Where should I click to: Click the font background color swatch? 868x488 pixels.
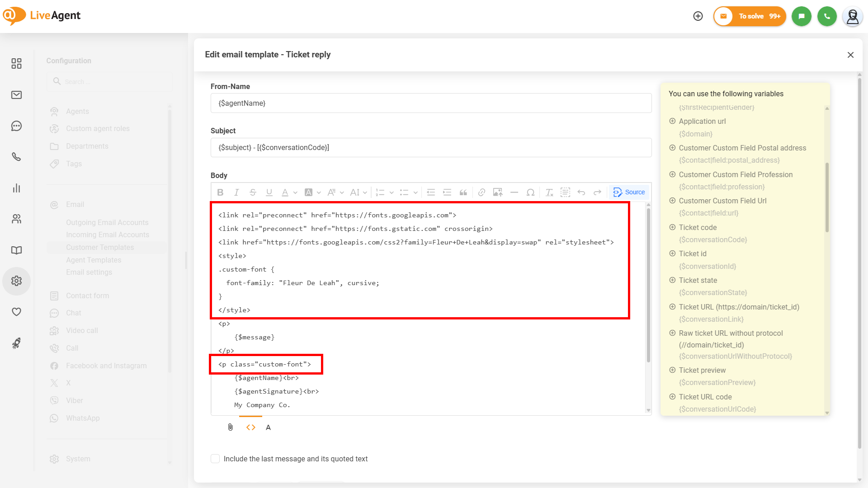click(309, 192)
